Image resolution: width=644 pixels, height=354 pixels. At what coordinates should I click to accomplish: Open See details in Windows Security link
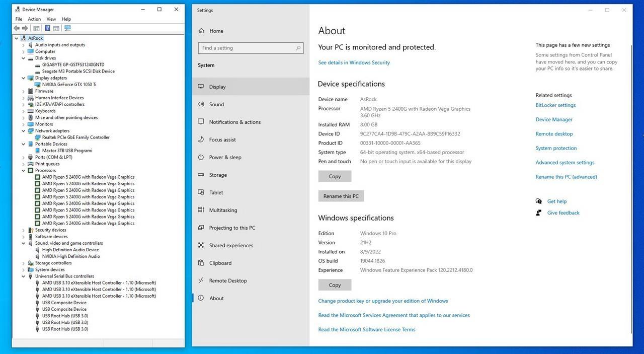tap(354, 62)
